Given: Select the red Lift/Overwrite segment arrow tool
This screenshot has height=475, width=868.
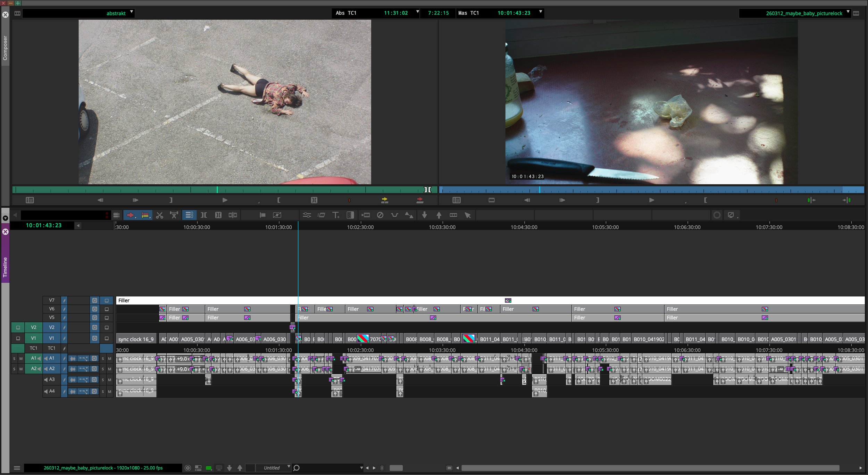Looking at the screenshot, I should [x=131, y=215].
